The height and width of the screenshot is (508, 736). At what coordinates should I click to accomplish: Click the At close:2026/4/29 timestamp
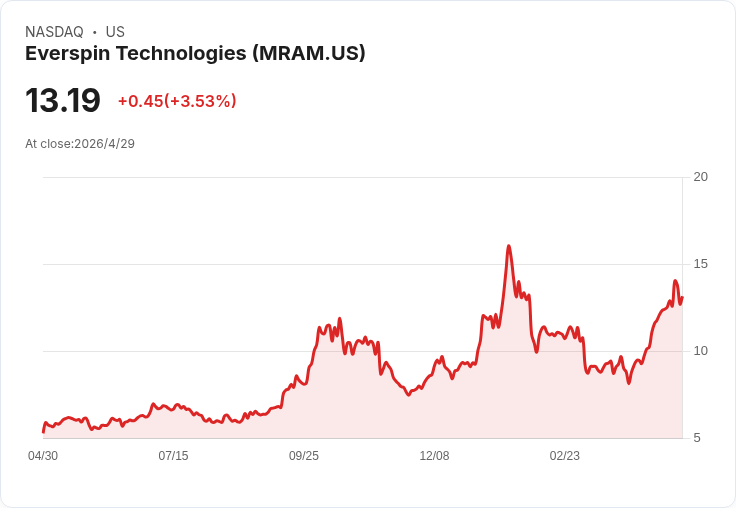80,144
